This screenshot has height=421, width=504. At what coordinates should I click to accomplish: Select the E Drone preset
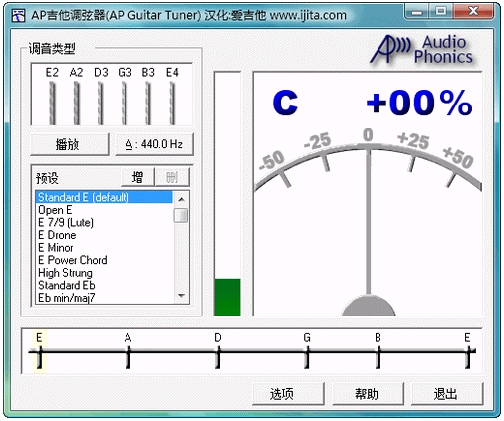pyautogui.click(x=105, y=235)
